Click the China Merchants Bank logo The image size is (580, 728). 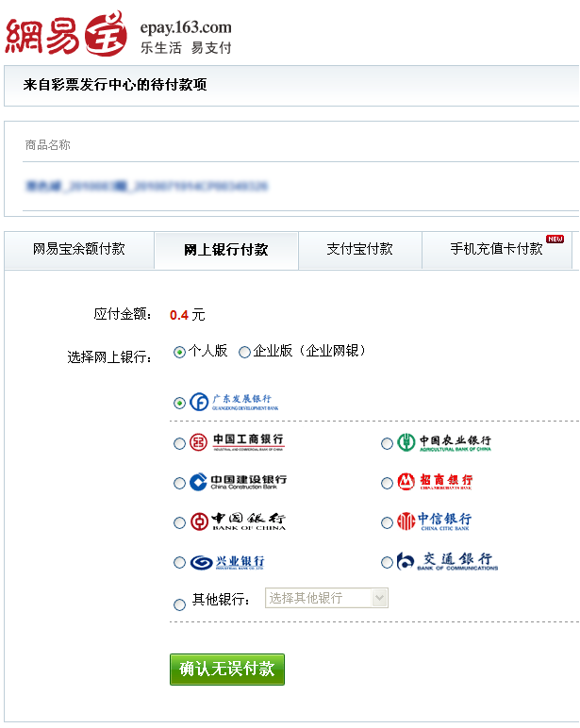click(x=435, y=482)
